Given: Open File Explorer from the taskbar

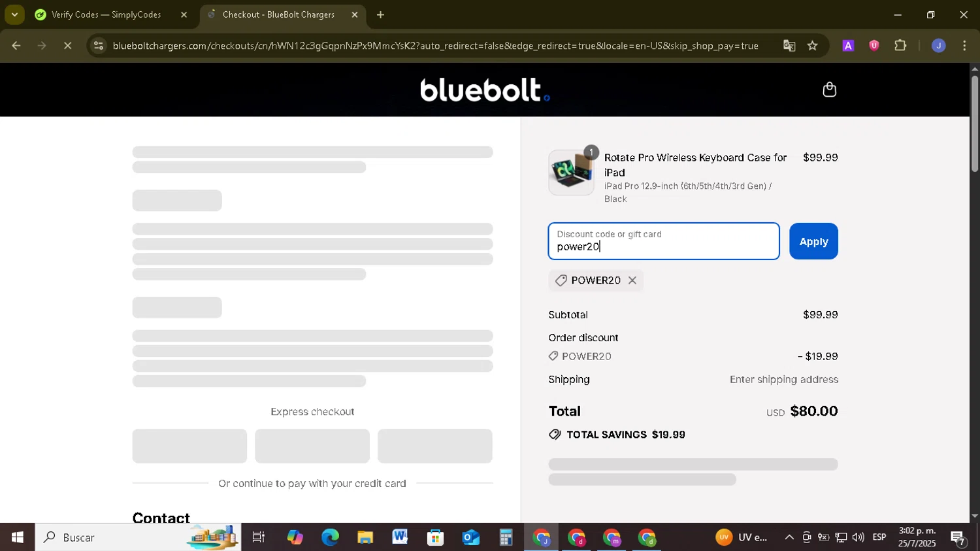Looking at the screenshot, I should pos(365,537).
